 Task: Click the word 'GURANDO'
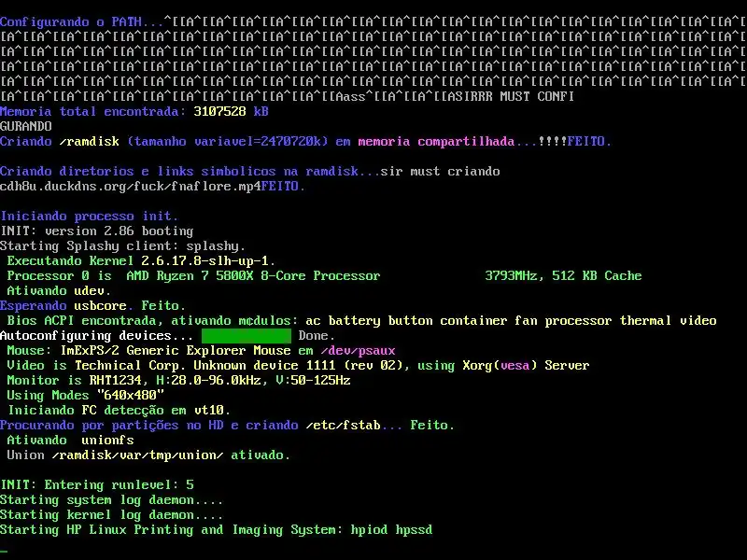coord(26,126)
